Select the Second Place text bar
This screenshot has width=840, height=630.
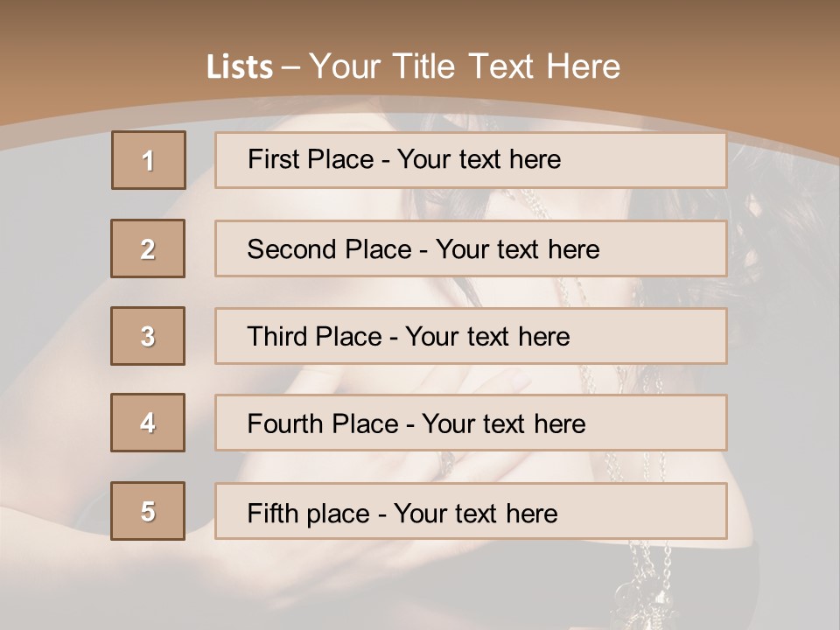click(471, 249)
